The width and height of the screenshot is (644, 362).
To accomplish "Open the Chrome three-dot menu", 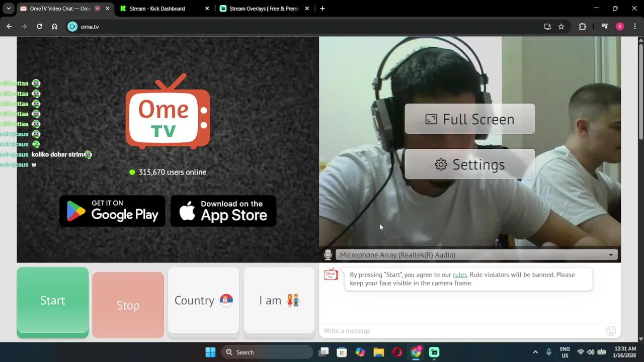I will pyautogui.click(x=634, y=27).
